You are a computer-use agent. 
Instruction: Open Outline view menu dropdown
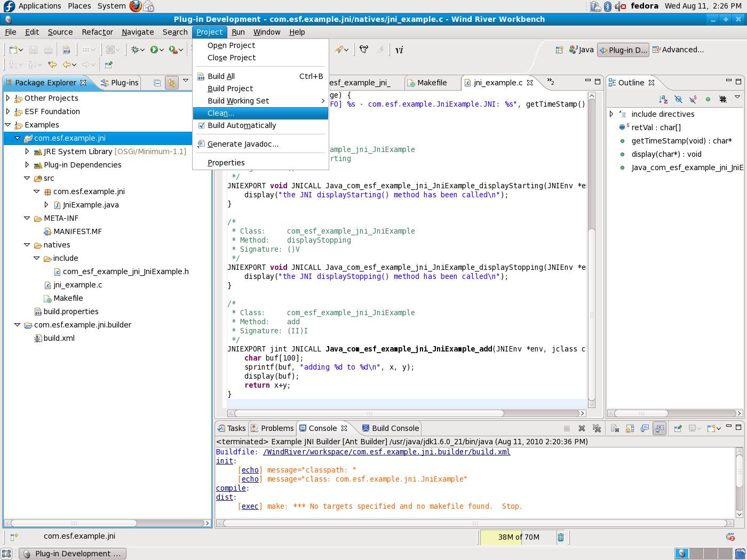pyautogui.click(x=737, y=98)
